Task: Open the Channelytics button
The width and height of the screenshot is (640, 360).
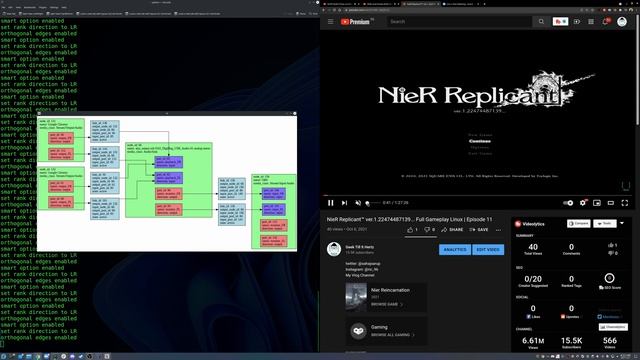Action: 613,327
